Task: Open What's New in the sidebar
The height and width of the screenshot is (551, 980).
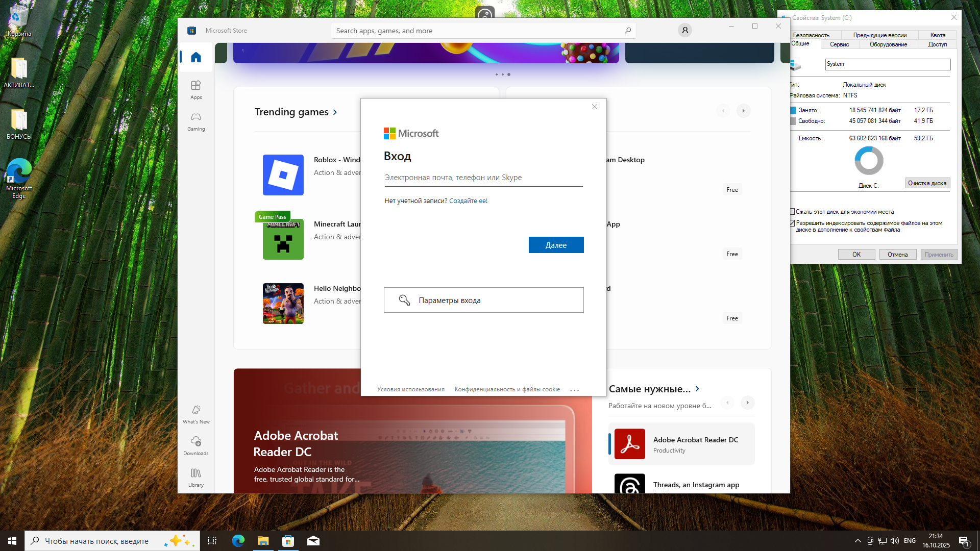Action: pyautogui.click(x=196, y=414)
